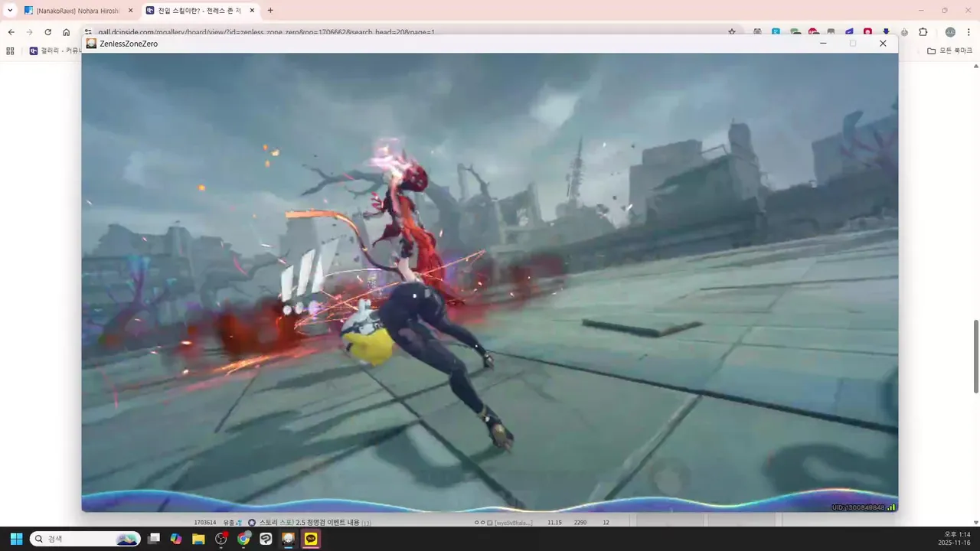Reload the current Chrome page
The width and height of the screenshot is (980, 551).
[47, 32]
